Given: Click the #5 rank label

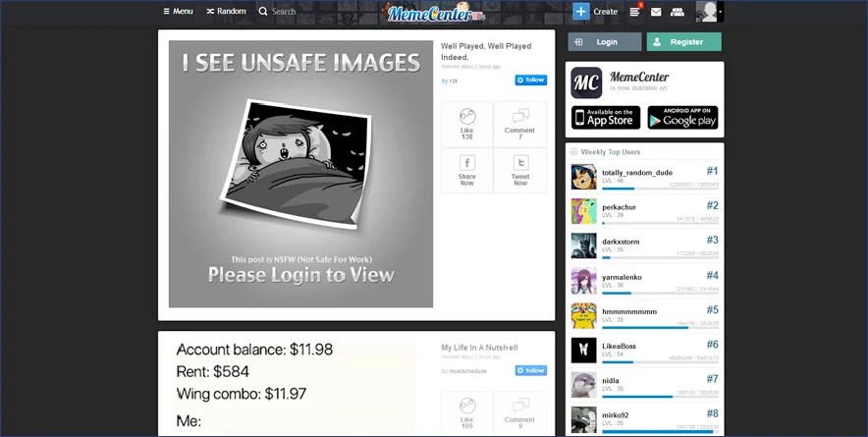Looking at the screenshot, I should 712,309.
